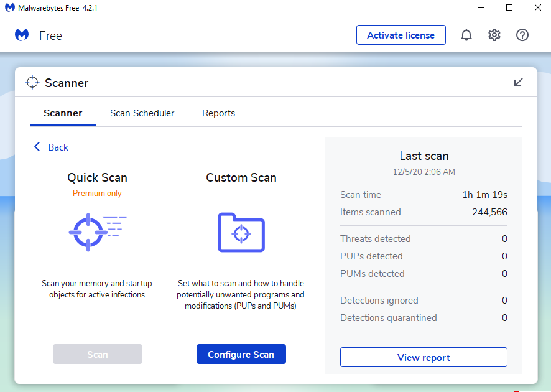Click the Back chevron arrow

point(37,147)
